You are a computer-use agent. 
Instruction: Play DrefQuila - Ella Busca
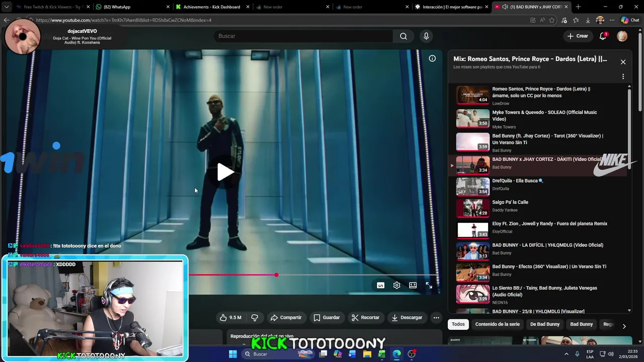click(538, 187)
